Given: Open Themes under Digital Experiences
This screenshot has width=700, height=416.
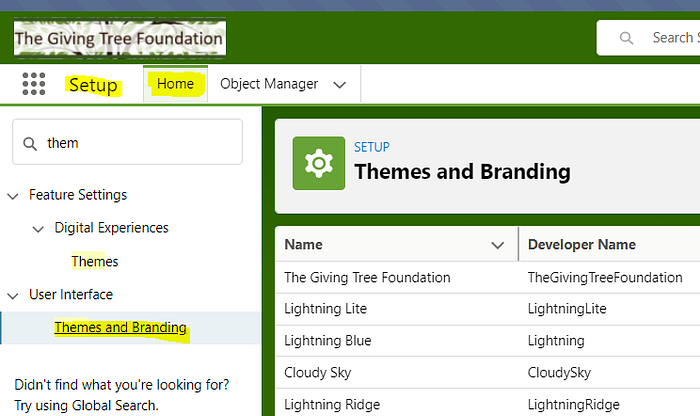Looking at the screenshot, I should (95, 261).
